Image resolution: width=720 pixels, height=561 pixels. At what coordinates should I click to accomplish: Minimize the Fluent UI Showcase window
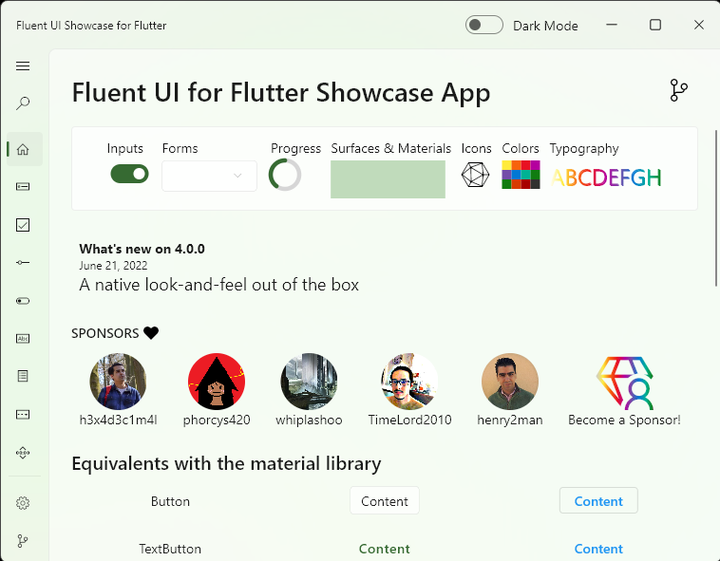[x=612, y=25]
